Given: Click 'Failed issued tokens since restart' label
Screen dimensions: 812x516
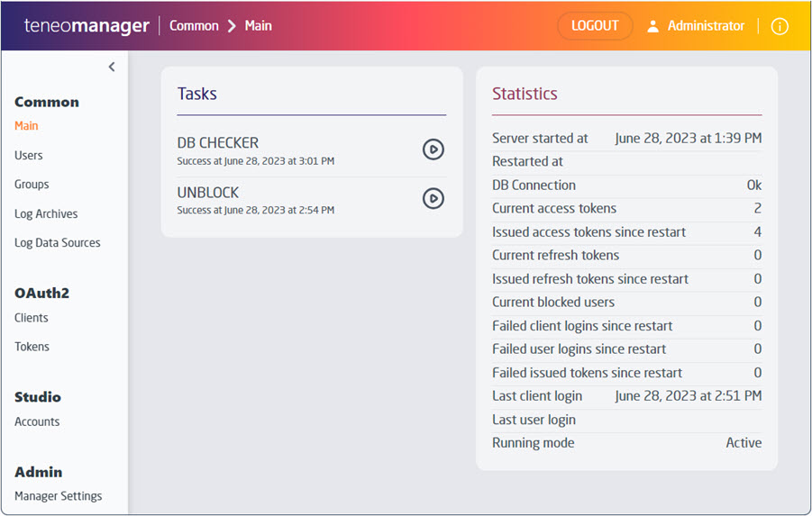Looking at the screenshot, I should coord(588,373).
